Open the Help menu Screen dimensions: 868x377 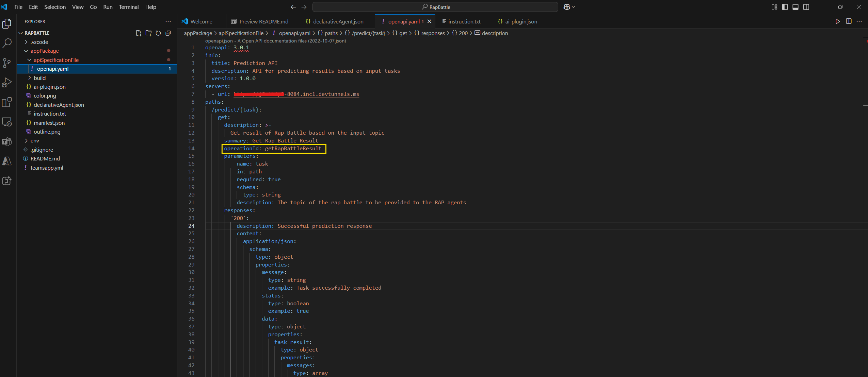151,7
